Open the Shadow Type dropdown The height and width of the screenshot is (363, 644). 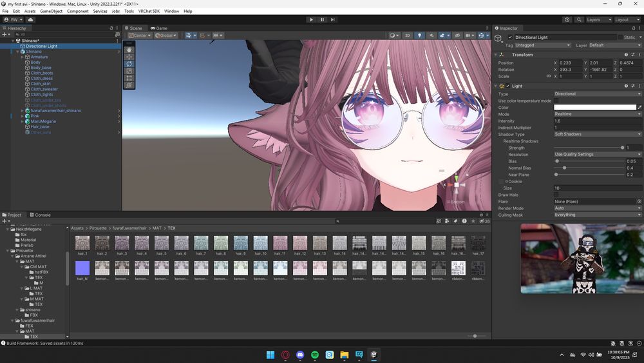(597, 134)
